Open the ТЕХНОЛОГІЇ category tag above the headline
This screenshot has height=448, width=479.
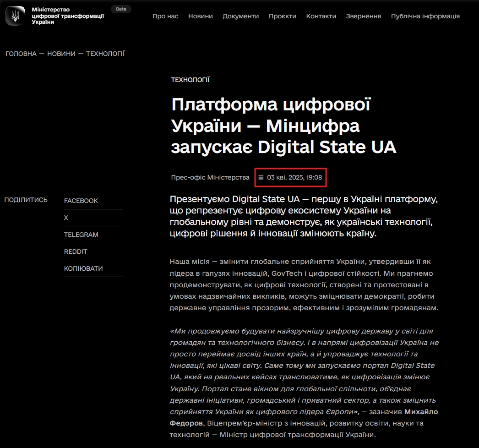tap(190, 79)
